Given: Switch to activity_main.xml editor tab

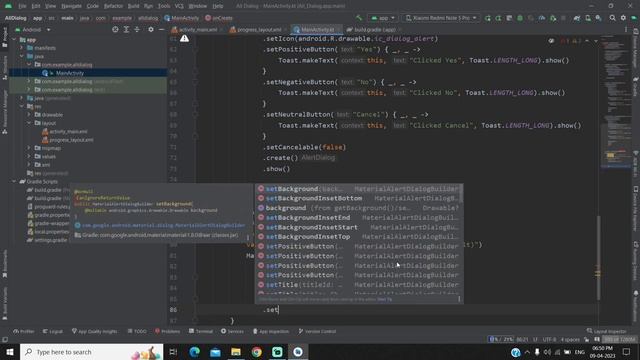Looking at the screenshot, I should click(197, 29).
